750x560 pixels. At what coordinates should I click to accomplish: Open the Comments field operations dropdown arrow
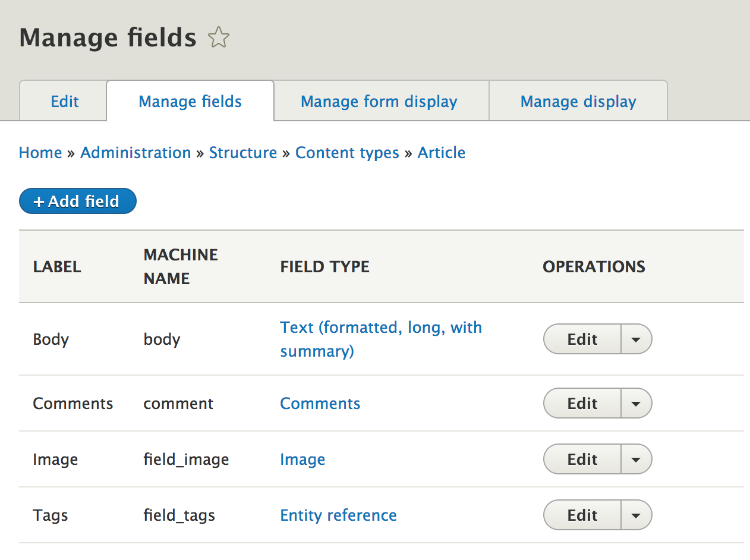pos(636,404)
